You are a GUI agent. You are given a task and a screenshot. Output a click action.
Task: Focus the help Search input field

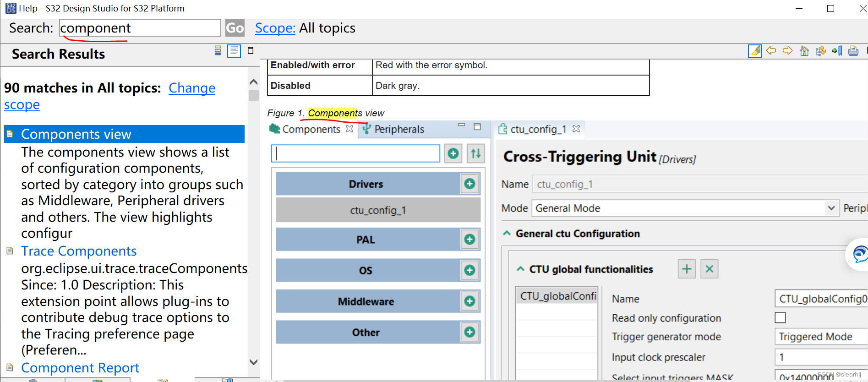click(140, 28)
